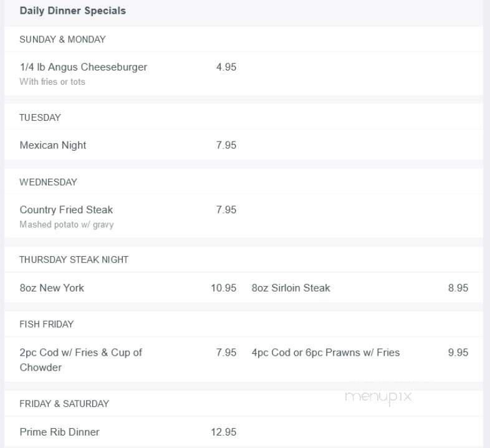The width and height of the screenshot is (490, 448).
Task: Select the THURSDAY STEAK NIGHT label
Action: click(74, 260)
